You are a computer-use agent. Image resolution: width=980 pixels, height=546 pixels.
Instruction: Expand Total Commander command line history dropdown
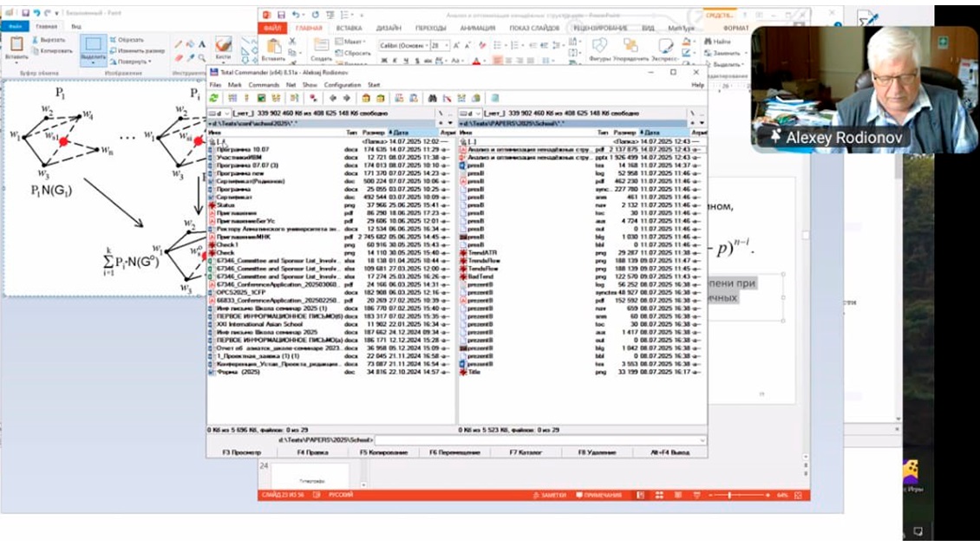[x=702, y=440]
